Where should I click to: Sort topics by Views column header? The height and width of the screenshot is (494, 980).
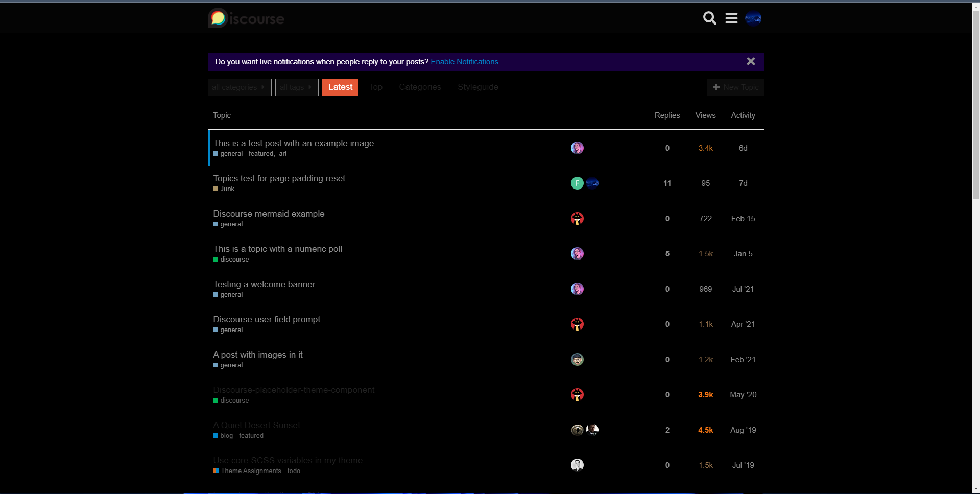tap(705, 115)
